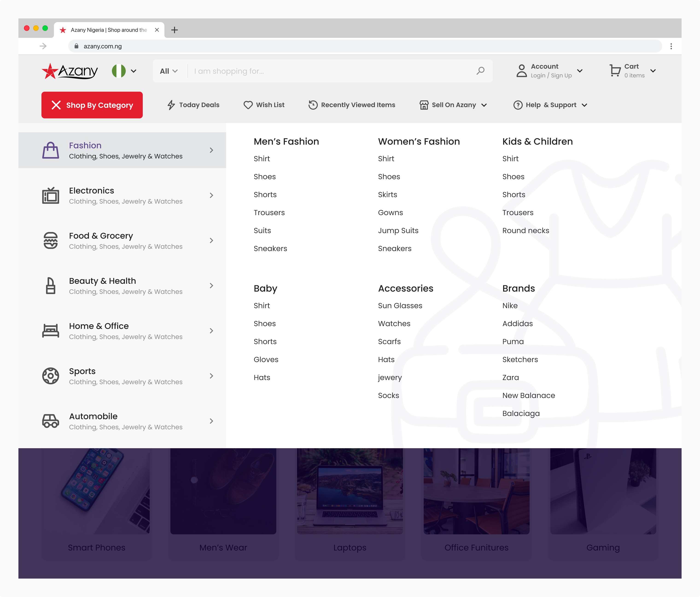The height and width of the screenshot is (597, 700).
Task: Expand the Beauty & Health chevron
Action: (211, 286)
